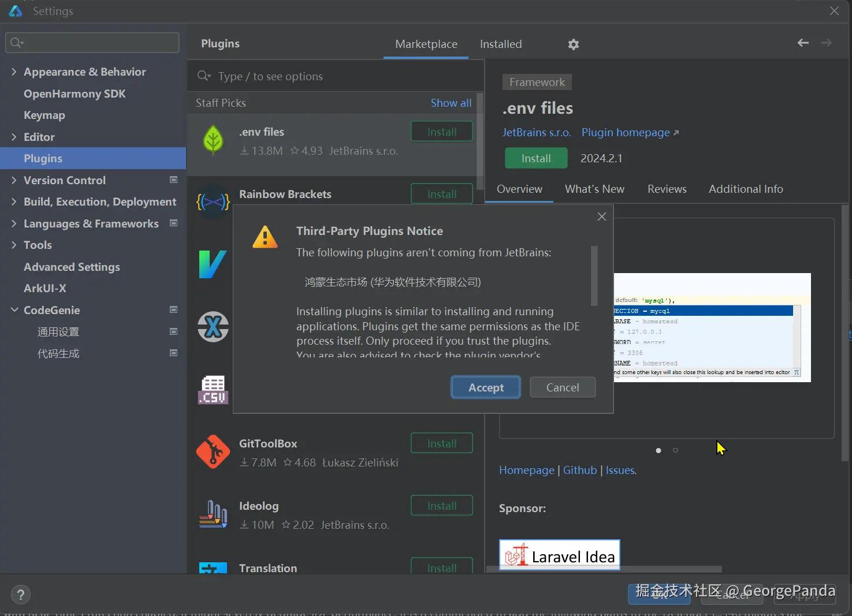The width and height of the screenshot is (852, 616).
Task: Click the back navigation arrow
Action: point(803,43)
